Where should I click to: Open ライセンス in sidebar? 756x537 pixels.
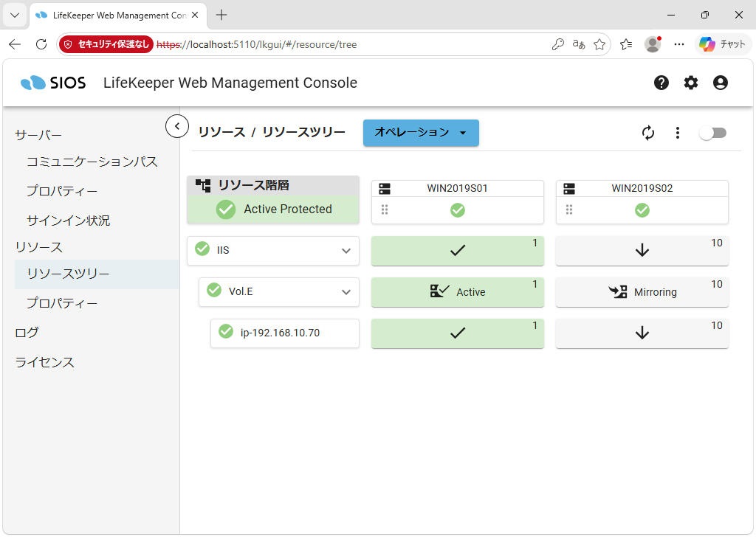[x=45, y=362]
